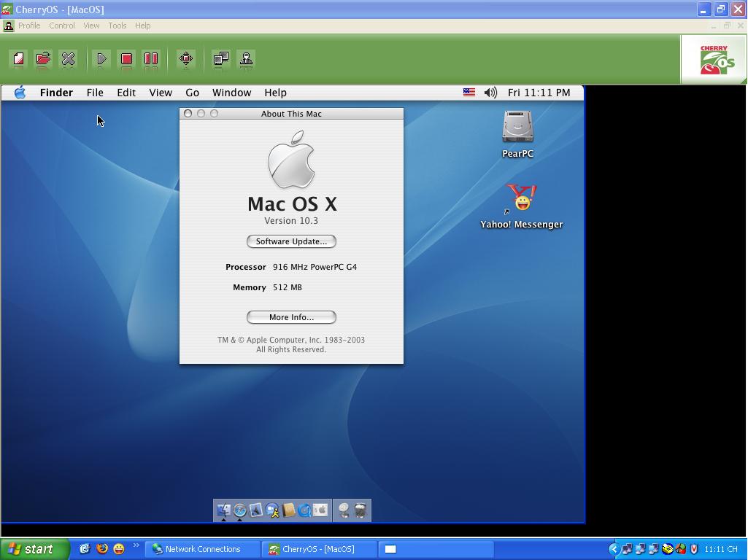Screen dimensions: 748x560
Task: Select the PearPC hard drive icon
Action: coord(517,128)
